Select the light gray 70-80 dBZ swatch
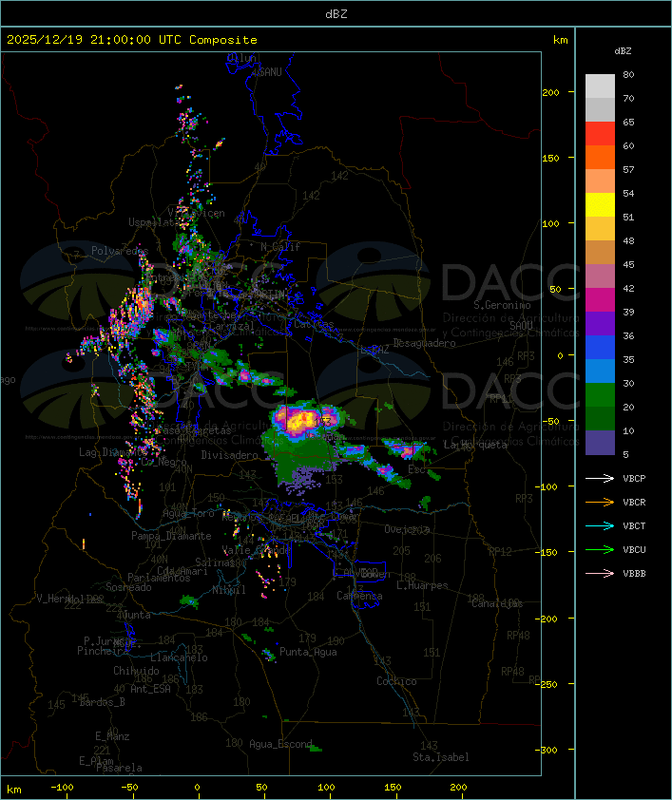Viewport: 672px width, 800px height. [600, 86]
